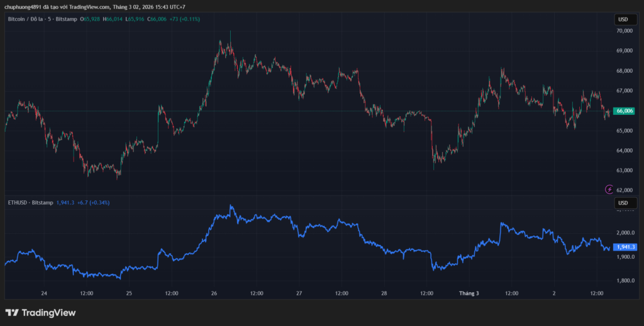The height and width of the screenshot is (326, 644).
Task: Click the 1,800.0 level on ETH price scale
Action: click(625, 280)
